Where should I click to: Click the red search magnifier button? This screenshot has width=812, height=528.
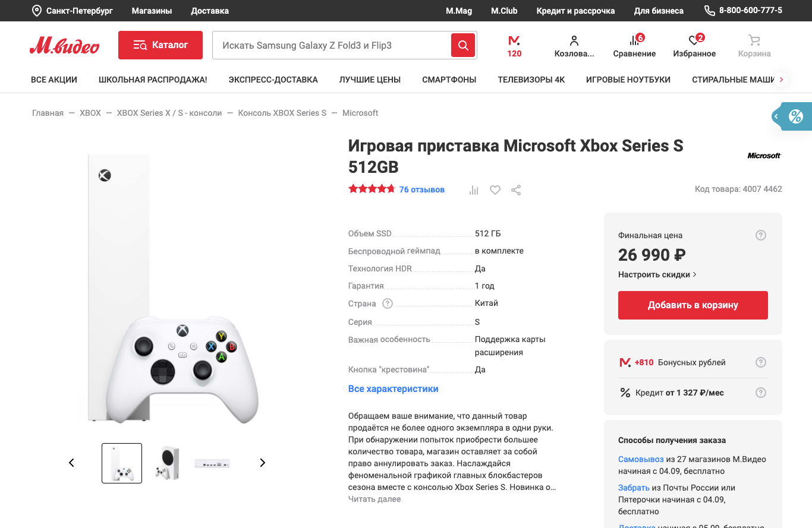463,45
